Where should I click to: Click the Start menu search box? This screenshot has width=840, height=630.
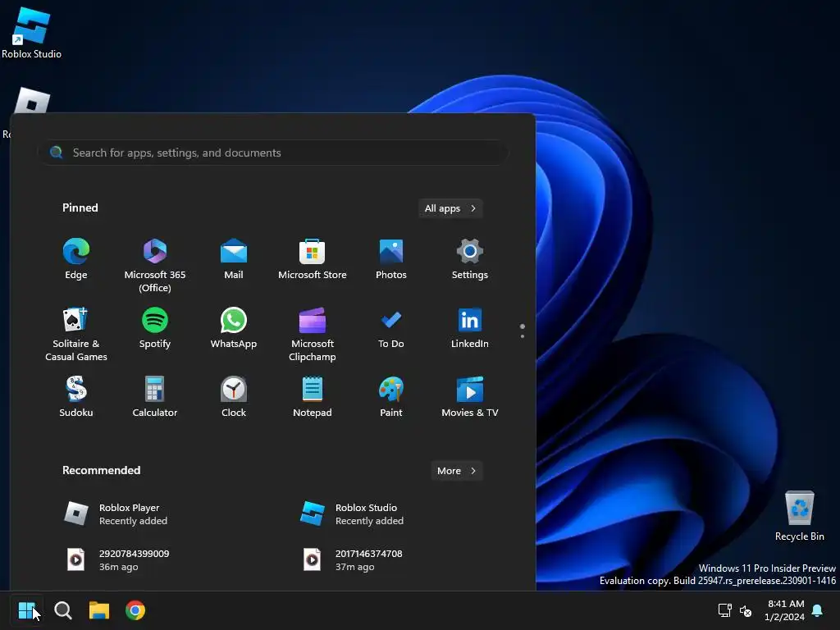(x=273, y=153)
